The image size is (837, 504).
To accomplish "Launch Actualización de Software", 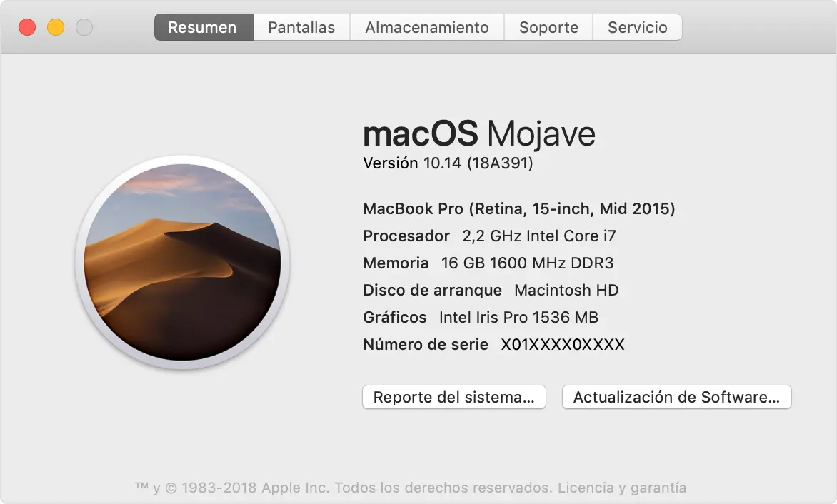I will point(676,397).
